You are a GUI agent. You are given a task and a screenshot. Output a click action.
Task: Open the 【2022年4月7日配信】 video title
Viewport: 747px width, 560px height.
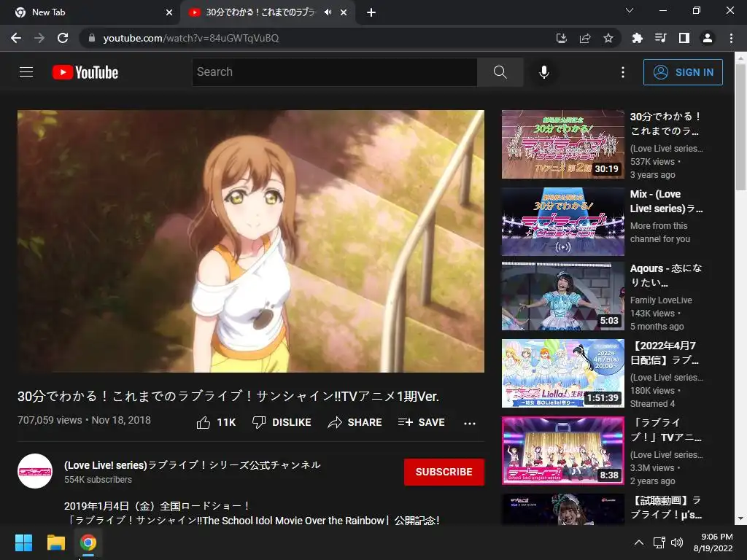(665, 353)
